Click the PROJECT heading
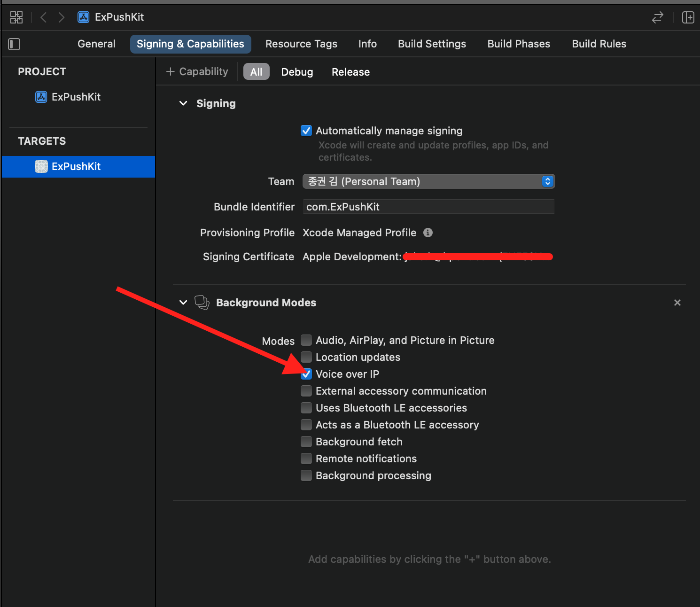Viewport: 700px width, 607px height. tap(42, 71)
